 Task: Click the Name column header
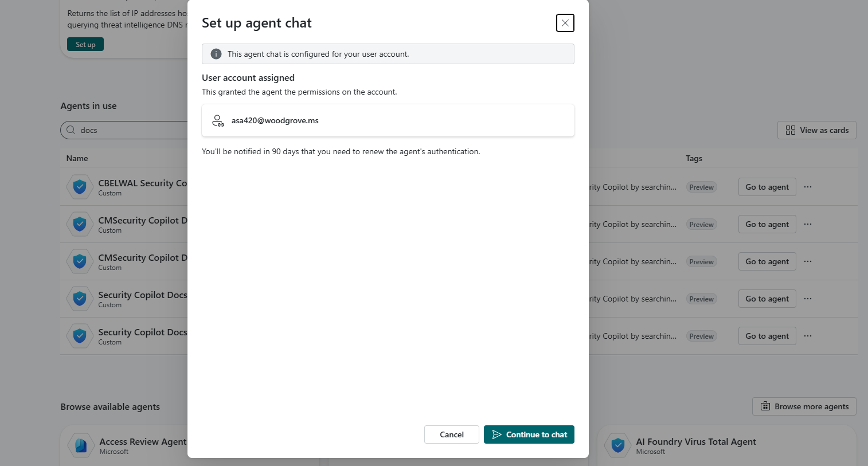coord(77,158)
